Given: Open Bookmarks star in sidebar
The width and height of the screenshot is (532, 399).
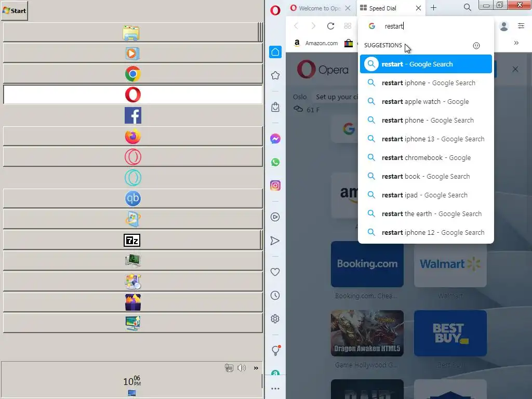Looking at the screenshot, I should 275,75.
